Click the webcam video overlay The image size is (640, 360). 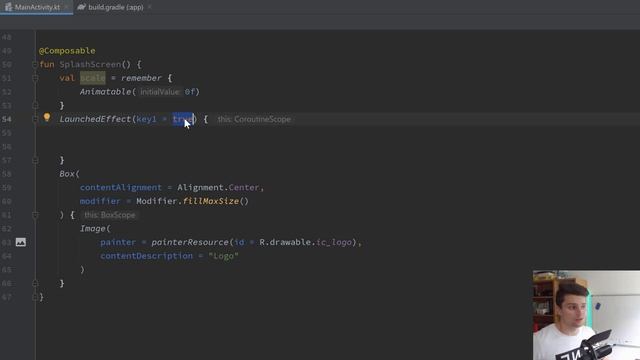coord(586,315)
